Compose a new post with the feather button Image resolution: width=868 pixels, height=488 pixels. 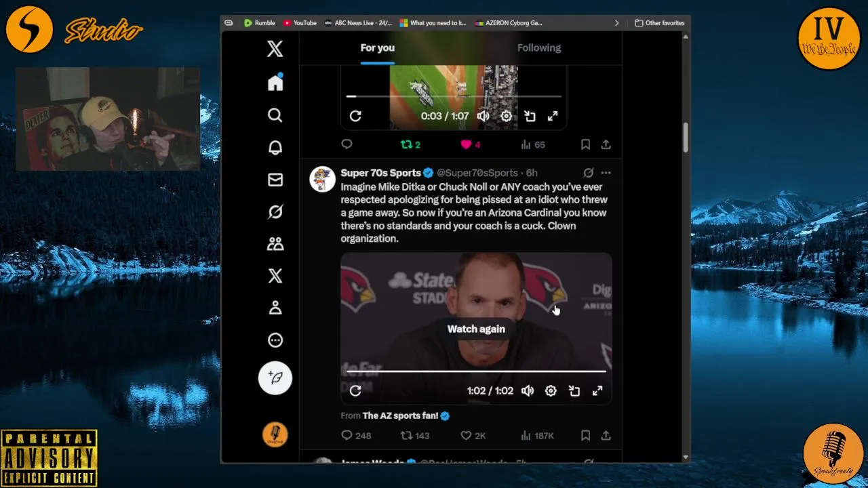pyautogui.click(x=275, y=378)
